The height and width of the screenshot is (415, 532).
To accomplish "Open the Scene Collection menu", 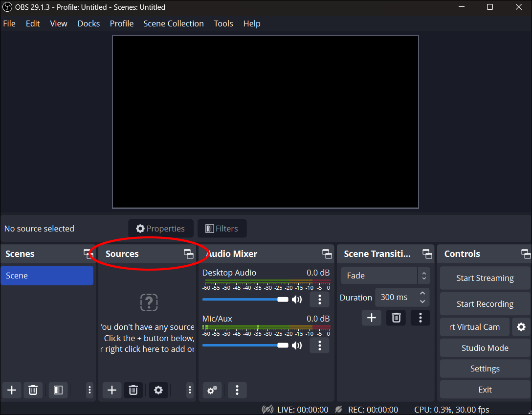I will coord(173,23).
